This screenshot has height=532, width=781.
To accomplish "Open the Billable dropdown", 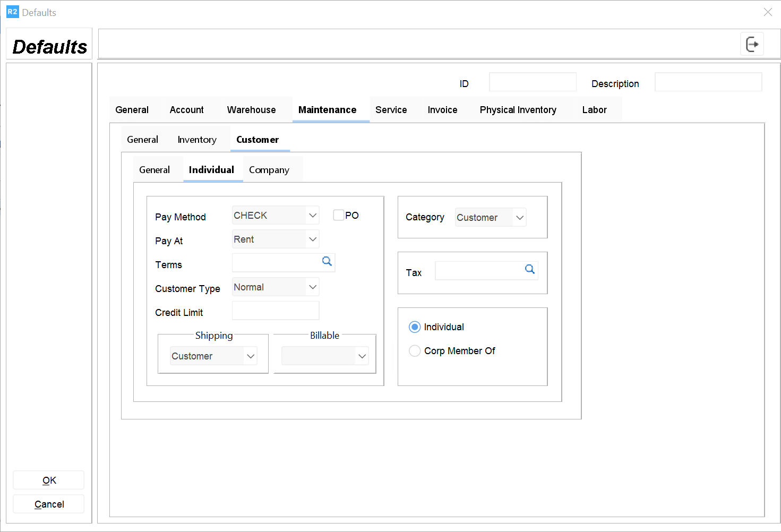I will (x=362, y=356).
